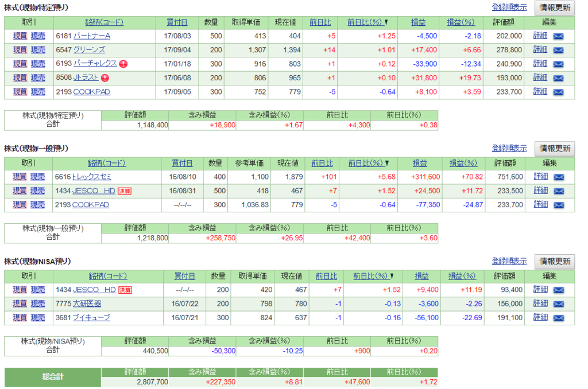Sort 特定預り table by 損益 header

418,22
